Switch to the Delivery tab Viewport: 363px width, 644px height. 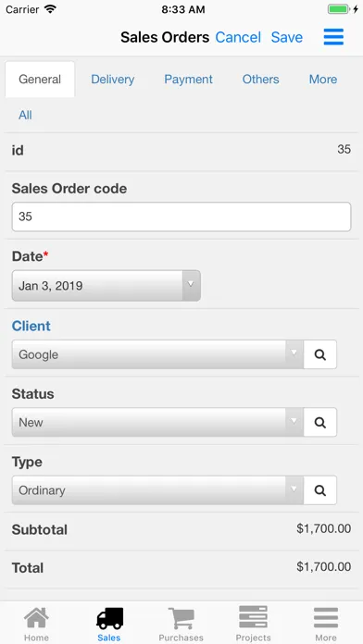coord(113,80)
